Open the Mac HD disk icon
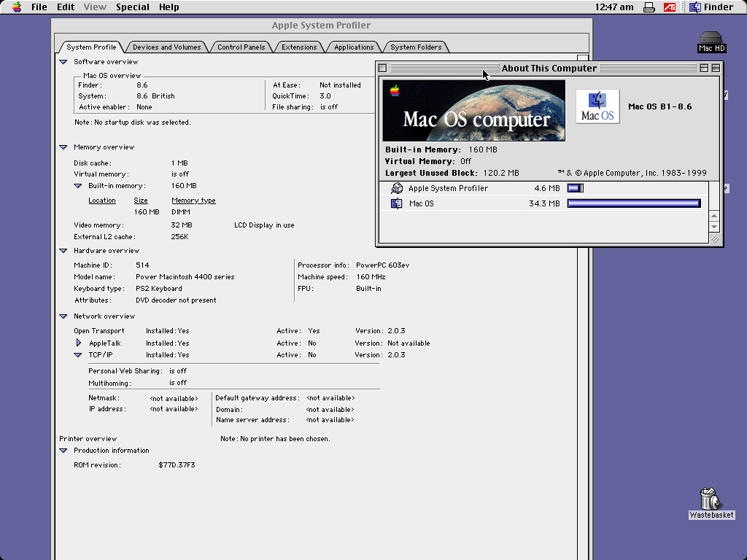The image size is (747, 560). 711,42
